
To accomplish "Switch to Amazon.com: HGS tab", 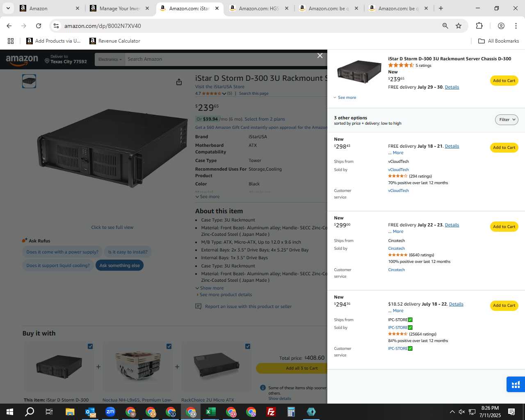I will (259, 8).
